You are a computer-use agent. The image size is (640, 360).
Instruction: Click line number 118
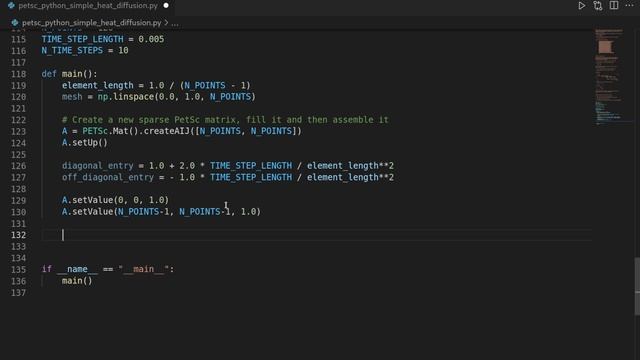[x=18, y=74]
